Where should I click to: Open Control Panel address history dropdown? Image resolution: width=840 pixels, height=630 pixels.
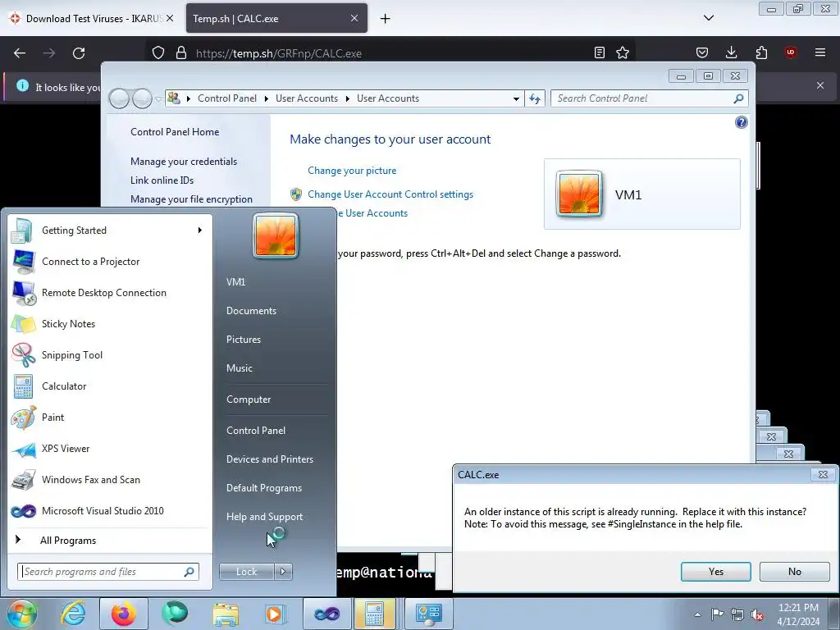coord(516,98)
